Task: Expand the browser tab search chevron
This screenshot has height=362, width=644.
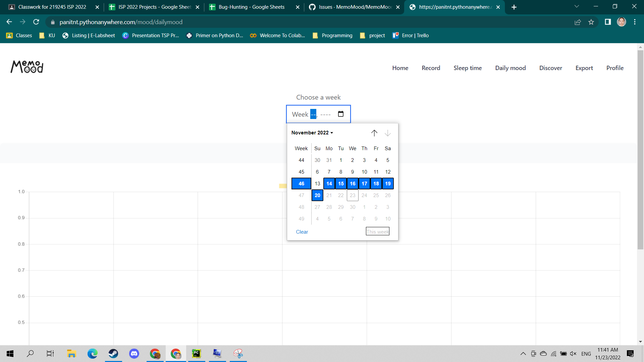Action: pyautogui.click(x=576, y=6)
